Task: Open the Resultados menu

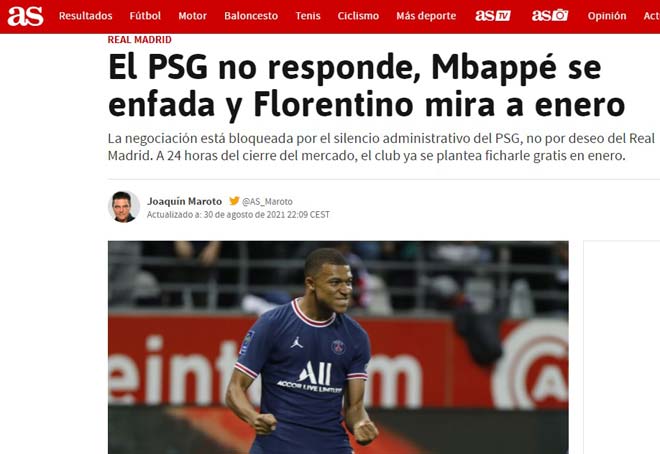Action: tap(85, 16)
